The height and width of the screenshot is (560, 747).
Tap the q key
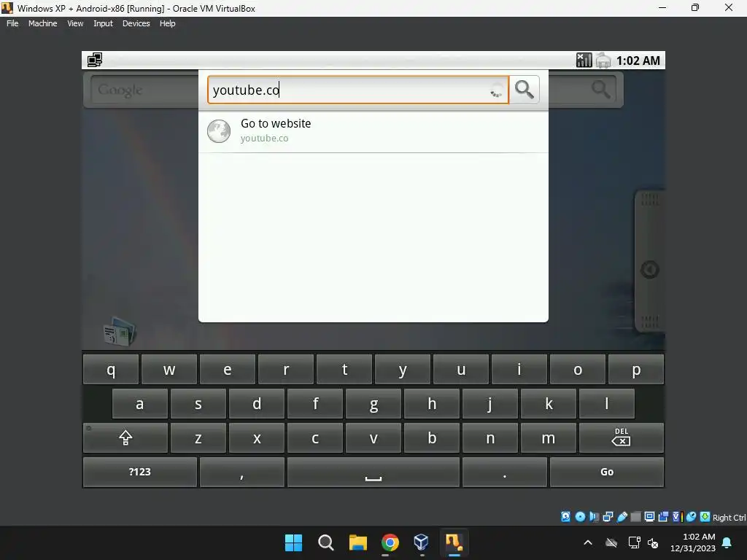click(x=111, y=369)
